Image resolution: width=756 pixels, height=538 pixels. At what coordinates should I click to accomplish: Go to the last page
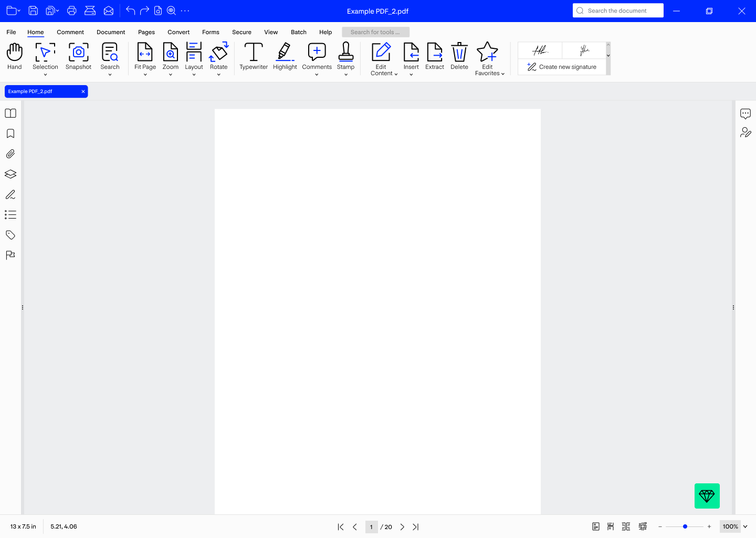(416, 527)
